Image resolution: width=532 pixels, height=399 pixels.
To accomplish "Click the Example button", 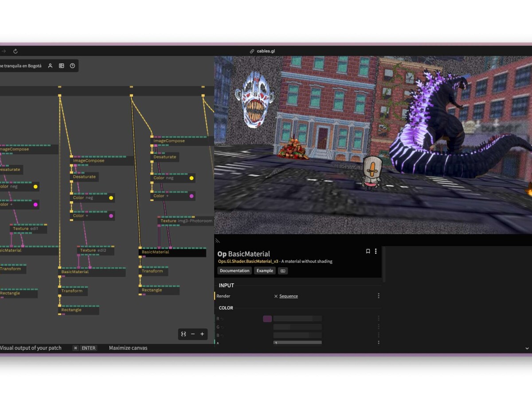I will (265, 271).
